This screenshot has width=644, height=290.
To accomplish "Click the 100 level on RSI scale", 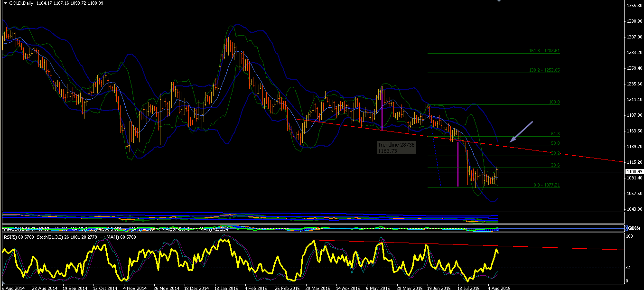I will coord(628,236).
